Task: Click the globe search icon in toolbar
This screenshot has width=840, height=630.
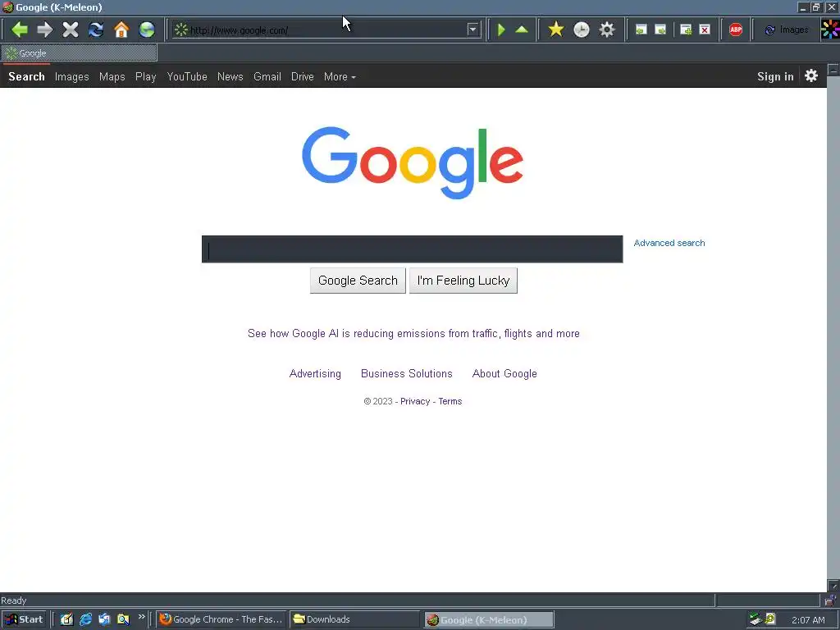Action: [147, 30]
